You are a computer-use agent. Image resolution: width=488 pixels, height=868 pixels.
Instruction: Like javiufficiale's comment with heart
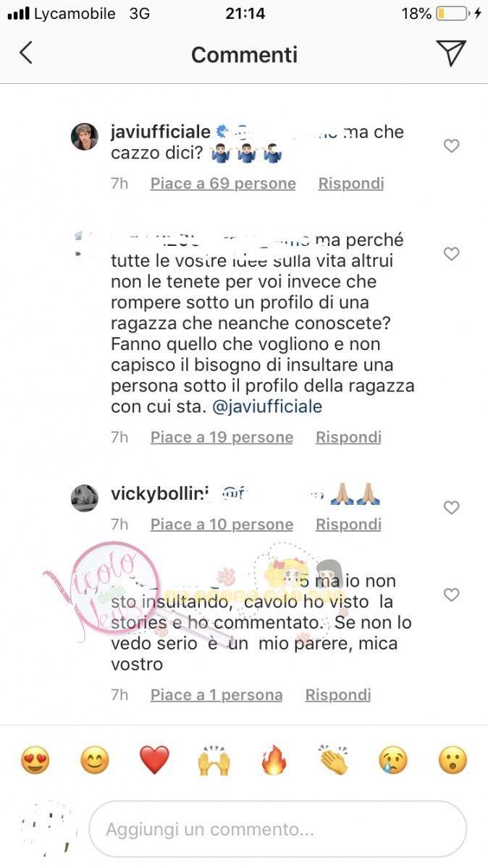[x=451, y=146]
